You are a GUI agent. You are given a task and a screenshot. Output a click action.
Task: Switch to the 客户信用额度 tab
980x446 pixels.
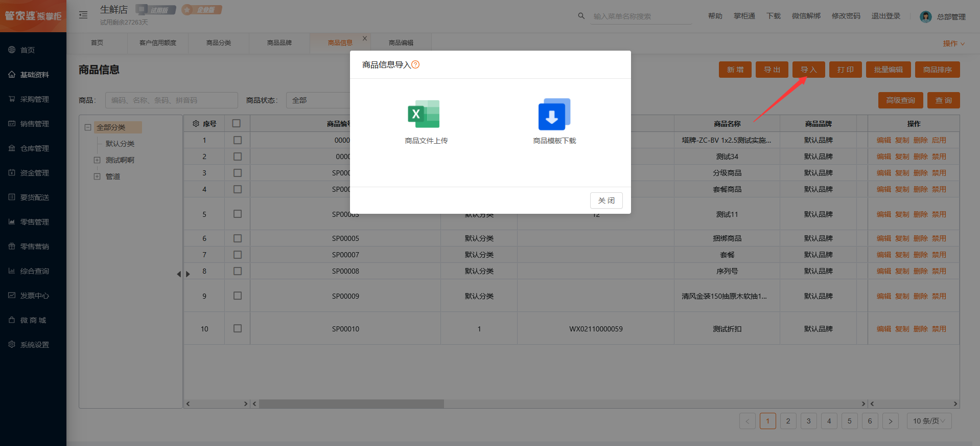pyautogui.click(x=158, y=43)
